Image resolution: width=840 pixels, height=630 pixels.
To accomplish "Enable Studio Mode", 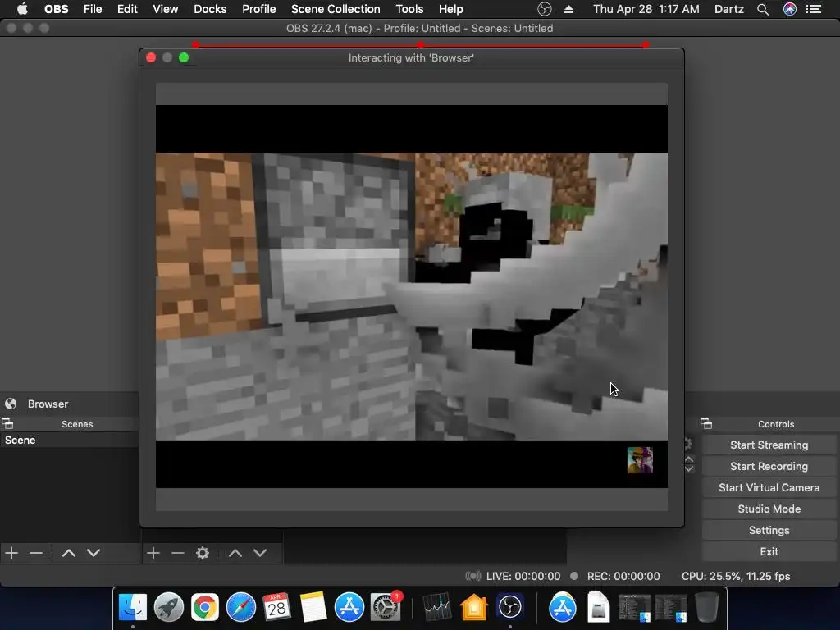I will point(769,509).
